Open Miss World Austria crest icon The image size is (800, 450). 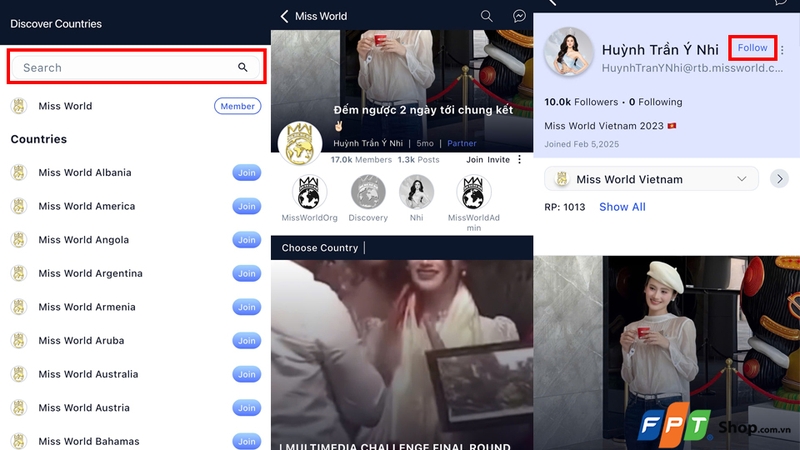(19, 408)
